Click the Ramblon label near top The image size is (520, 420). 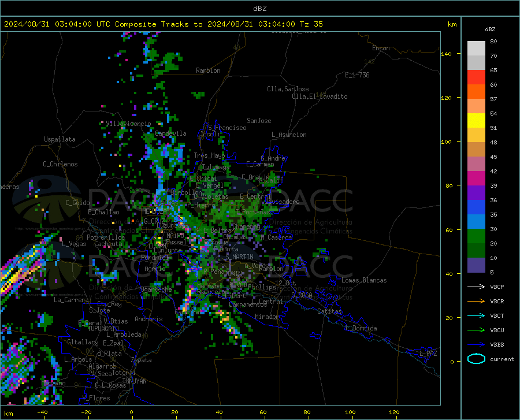(x=208, y=70)
